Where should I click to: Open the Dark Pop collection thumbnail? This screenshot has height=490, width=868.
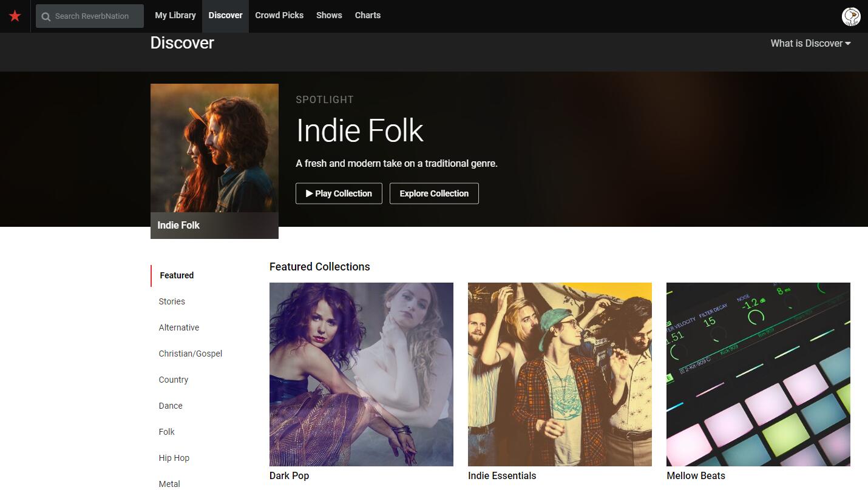tap(361, 374)
